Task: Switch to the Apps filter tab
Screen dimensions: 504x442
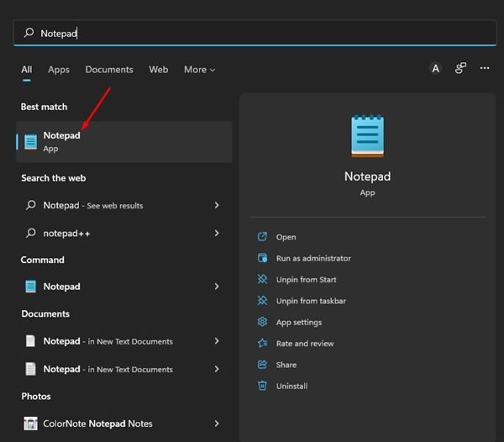Action: (59, 70)
